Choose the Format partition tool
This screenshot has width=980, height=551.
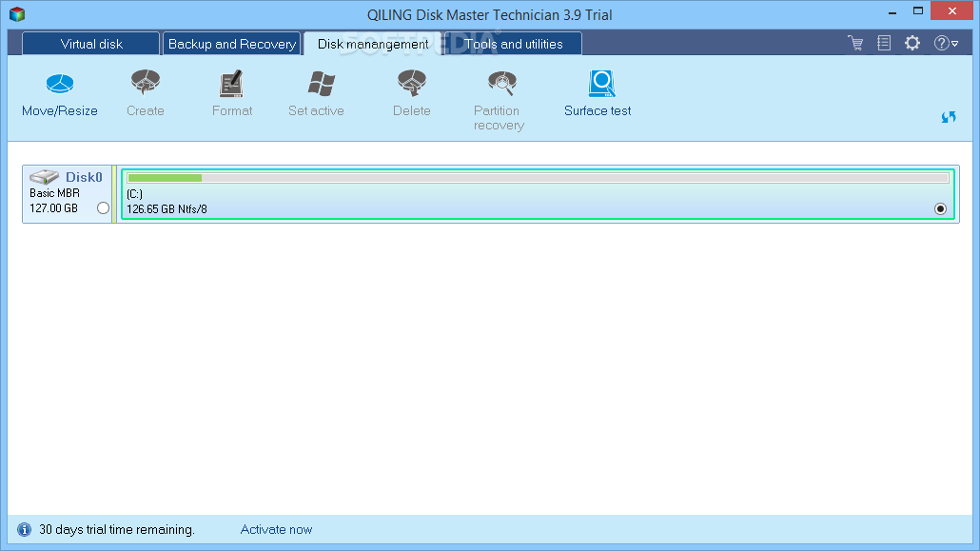click(232, 94)
